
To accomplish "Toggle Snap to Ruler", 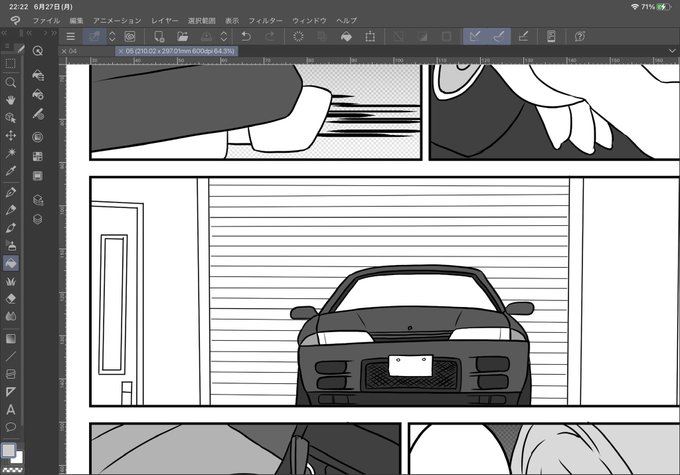I will (475, 36).
